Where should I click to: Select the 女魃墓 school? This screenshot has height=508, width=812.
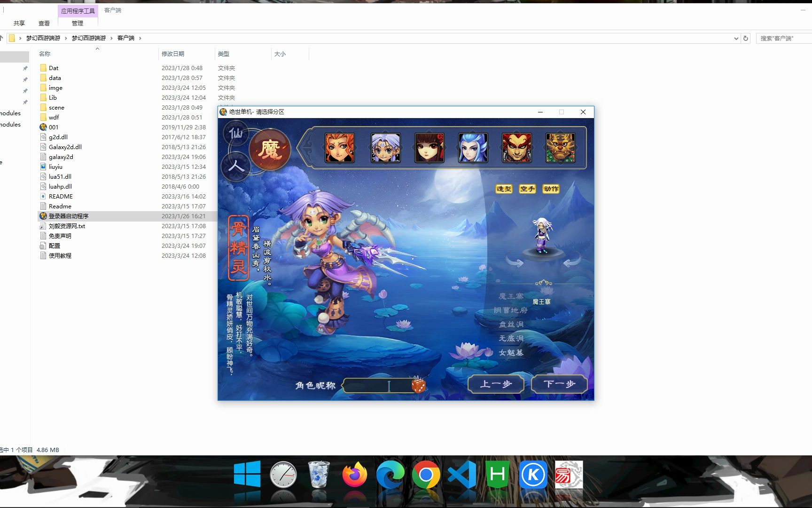(511, 353)
